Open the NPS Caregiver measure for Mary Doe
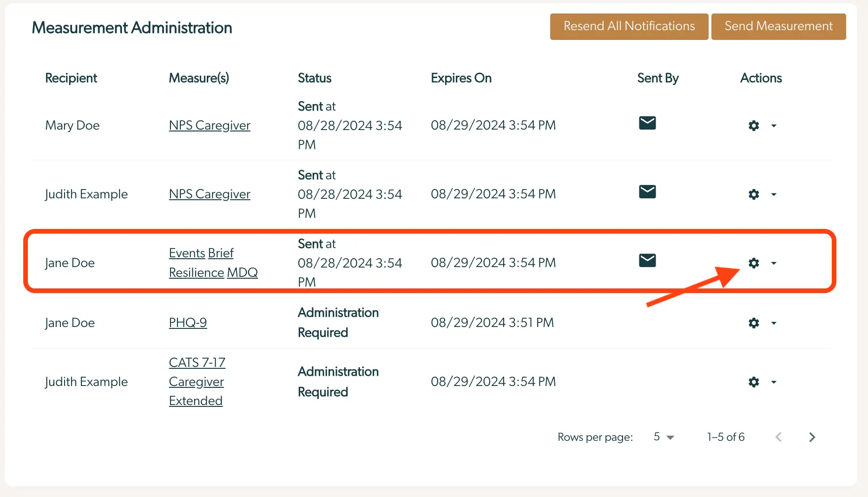This screenshot has width=868, height=497. [x=209, y=125]
